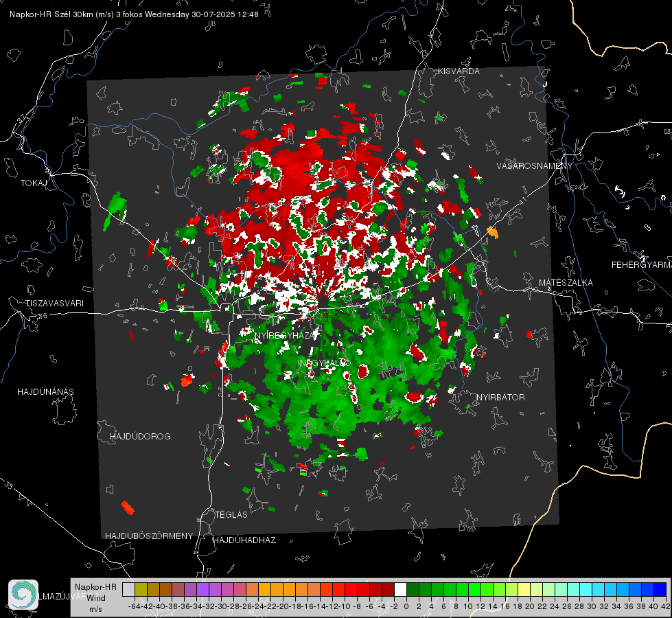The image size is (672, 618).
Task: Click the HAJDÚBÖSZÖRMÉNY city label
Action: (149, 536)
